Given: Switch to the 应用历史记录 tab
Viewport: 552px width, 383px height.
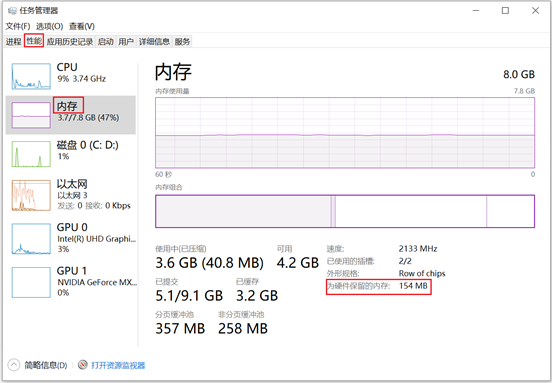Looking at the screenshot, I should [x=70, y=42].
